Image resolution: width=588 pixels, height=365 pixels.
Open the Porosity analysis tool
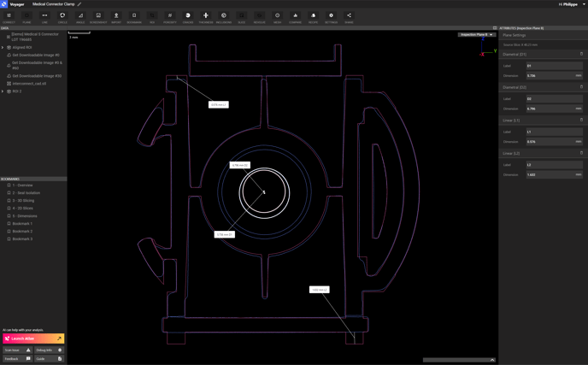[170, 17]
